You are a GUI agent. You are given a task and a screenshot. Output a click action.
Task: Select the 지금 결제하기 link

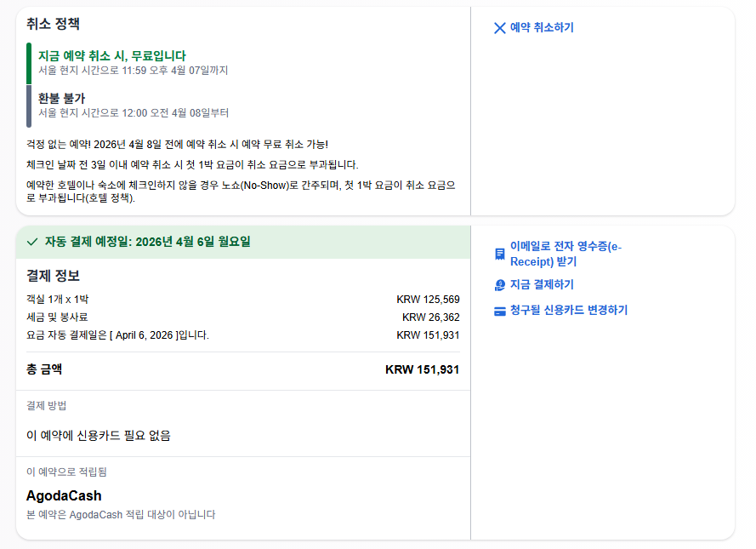pos(542,285)
